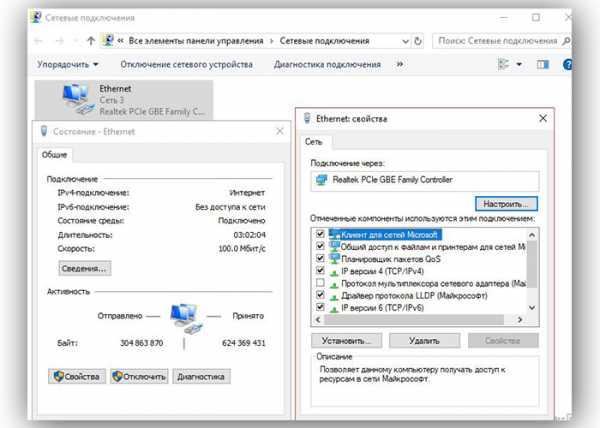Click Сетевые подключения breadcrumb
The width and height of the screenshot is (600, 428).
click(x=324, y=41)
